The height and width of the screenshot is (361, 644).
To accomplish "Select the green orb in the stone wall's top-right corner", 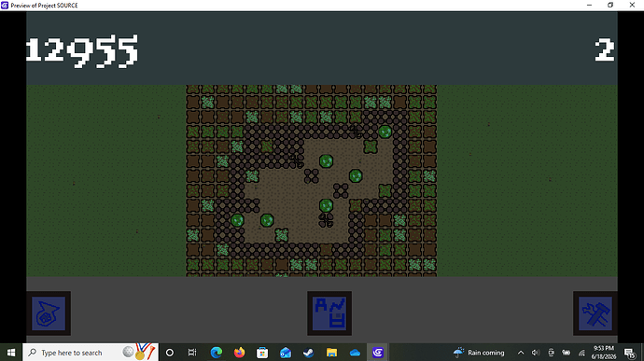I will [x=385, y=132].
